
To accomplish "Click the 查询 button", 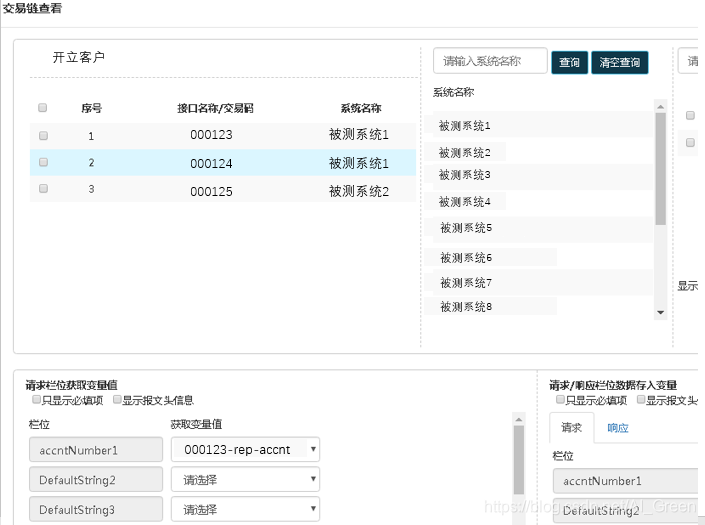I will [x=569, y=62].
